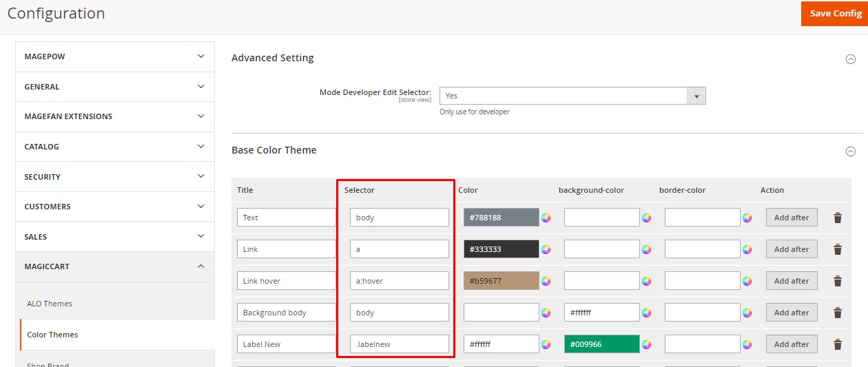
Task: Click the trash icon for the Text row
Action: click(838, 218)
